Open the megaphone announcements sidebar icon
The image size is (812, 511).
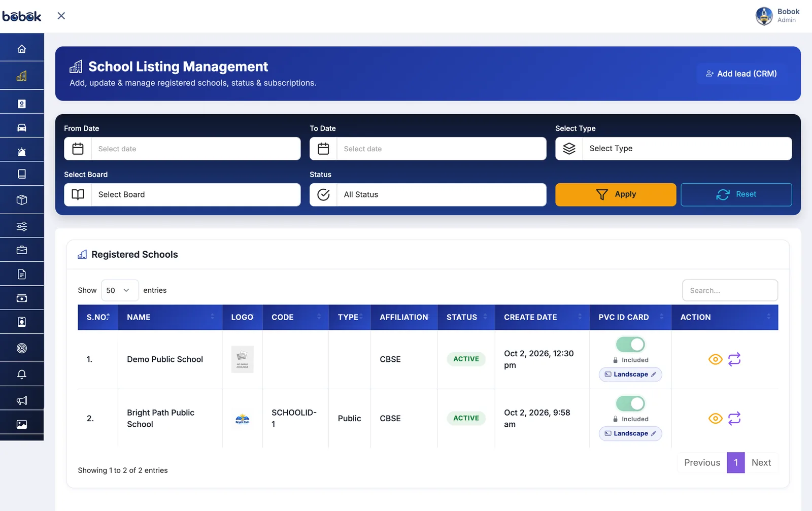click(x=22, y=401)
